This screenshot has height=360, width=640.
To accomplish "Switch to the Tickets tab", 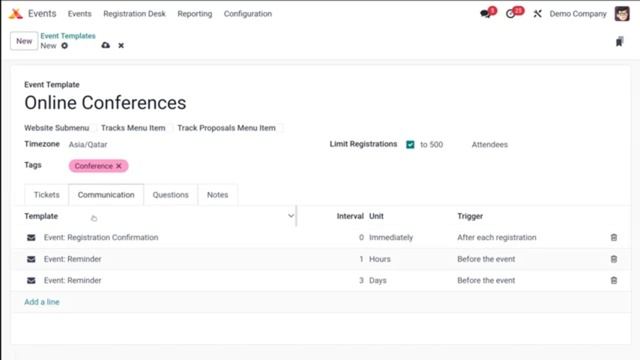I will [x=47, y=195].
